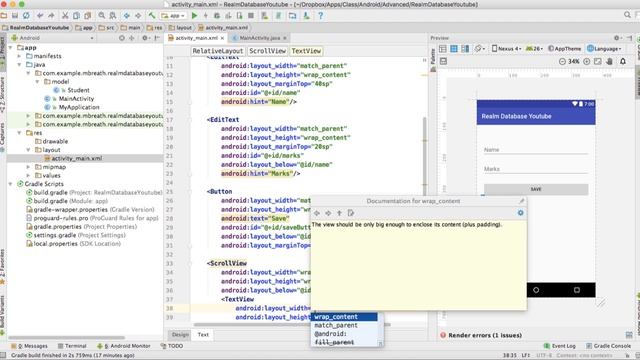
Task: Collapse the Gradle Scripts node
Action: coord(11,184)
